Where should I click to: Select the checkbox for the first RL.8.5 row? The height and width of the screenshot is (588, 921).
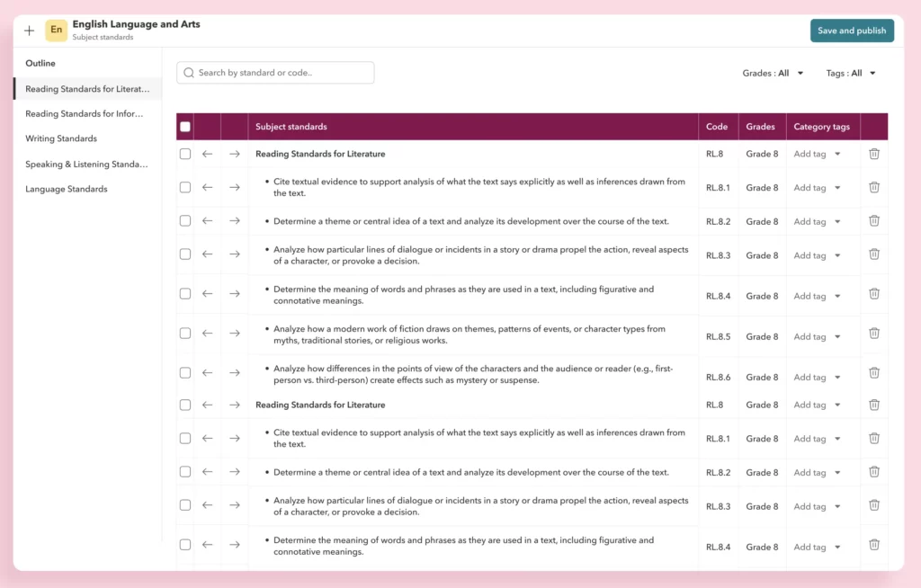(x=185, y=334)
